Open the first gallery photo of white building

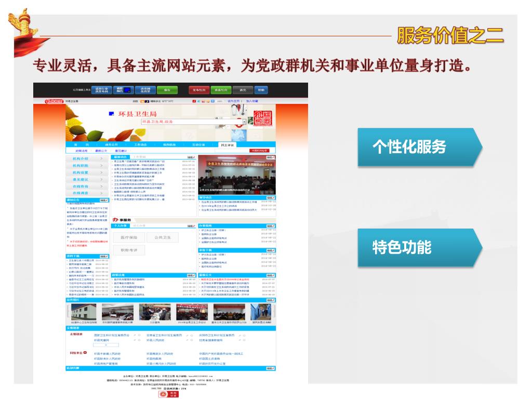84,312
